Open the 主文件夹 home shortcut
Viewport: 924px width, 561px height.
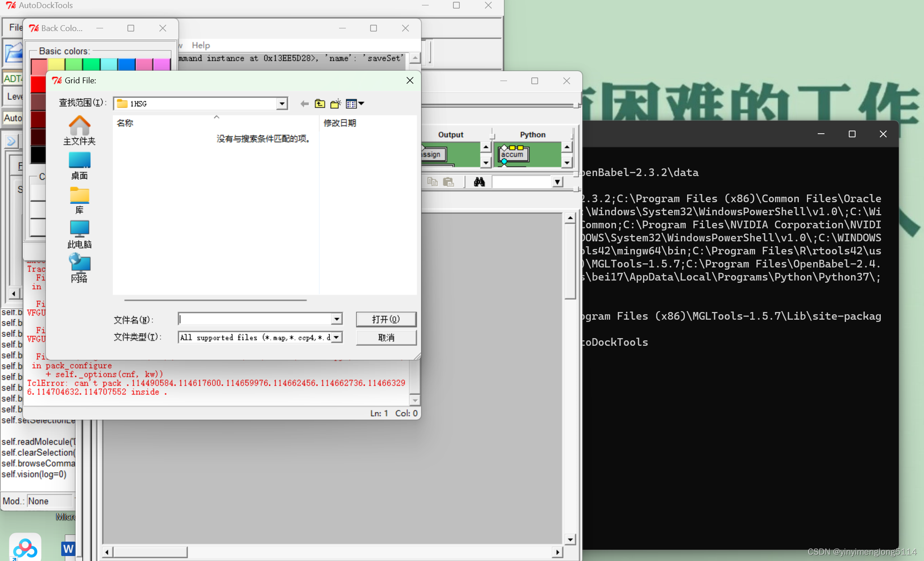click(79, 131)
